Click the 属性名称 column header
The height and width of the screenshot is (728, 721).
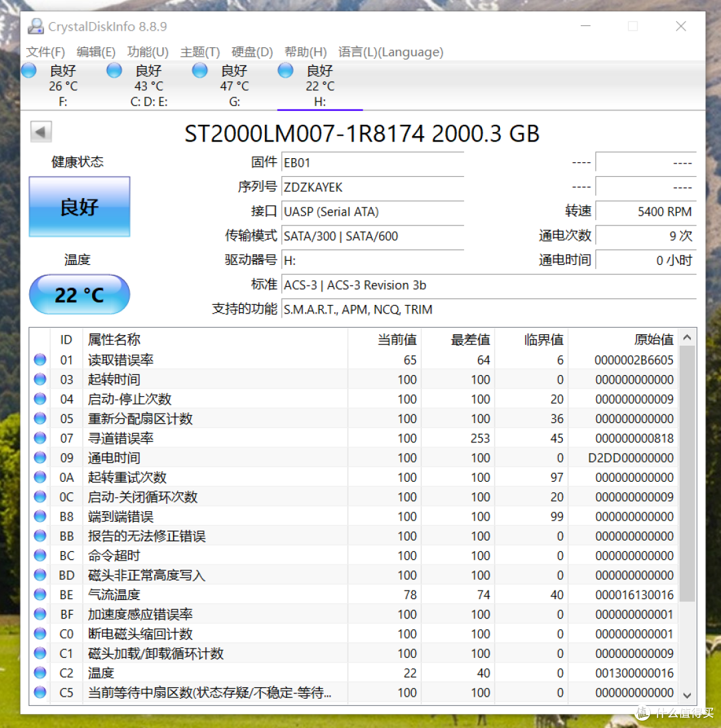tap(216, 340)
